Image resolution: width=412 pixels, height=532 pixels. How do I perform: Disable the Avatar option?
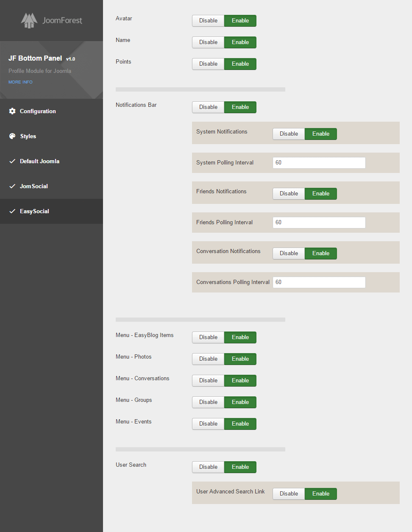(208, 21)
